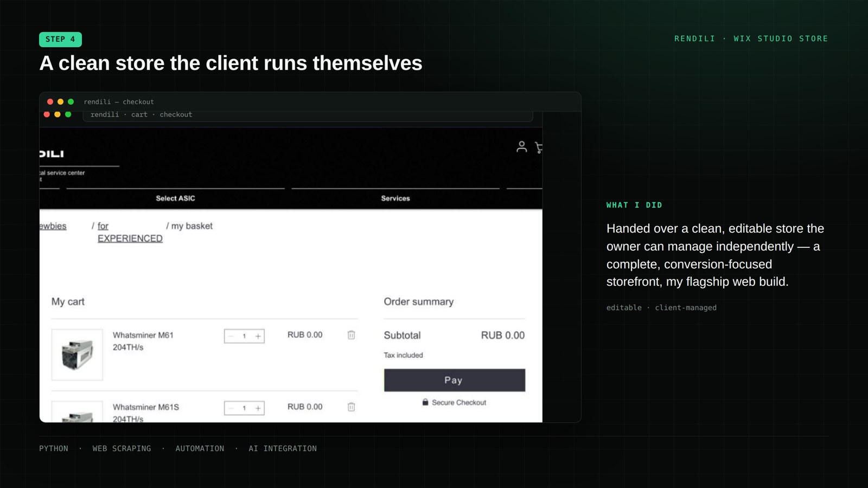This screenshot has width=868, height=488.
Task: Click the Secure Checkout lock icon
Action: click(x=425, y=402)
